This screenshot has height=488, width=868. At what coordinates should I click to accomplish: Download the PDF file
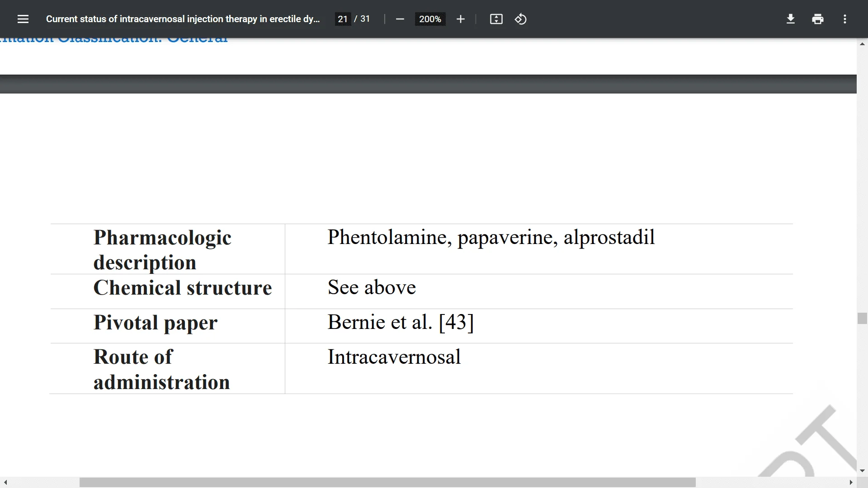(790, 19)
